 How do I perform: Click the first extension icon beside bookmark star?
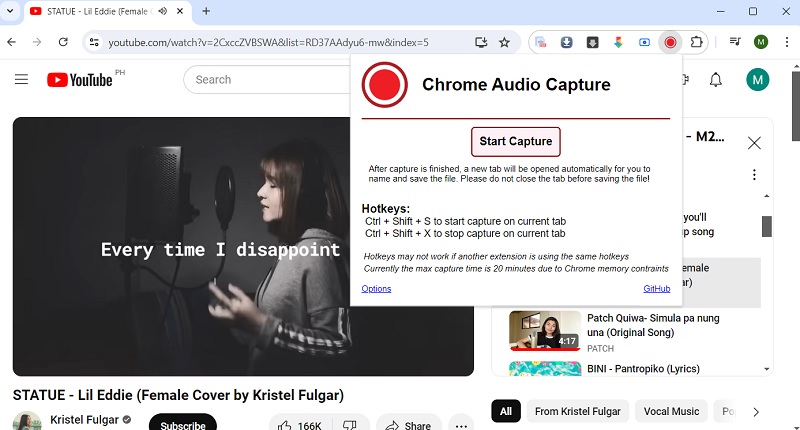(x=540, y=42)
